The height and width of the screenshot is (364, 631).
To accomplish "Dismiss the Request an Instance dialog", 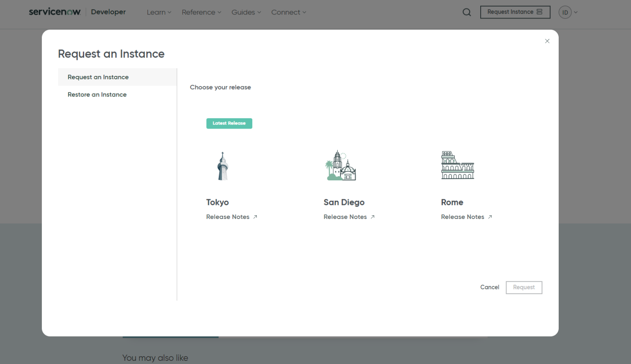I will 547,41.
